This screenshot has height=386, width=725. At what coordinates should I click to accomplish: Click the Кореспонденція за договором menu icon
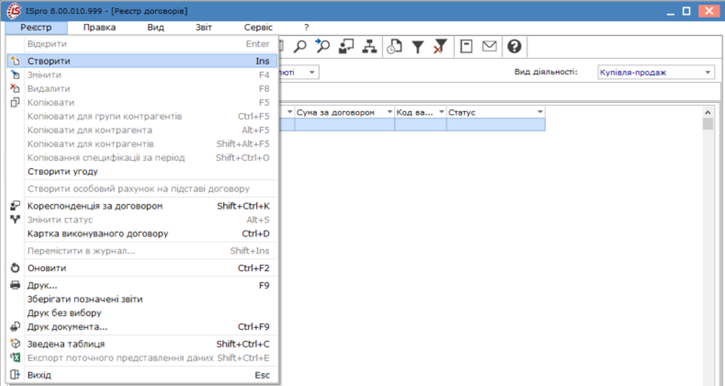(15, 206)
